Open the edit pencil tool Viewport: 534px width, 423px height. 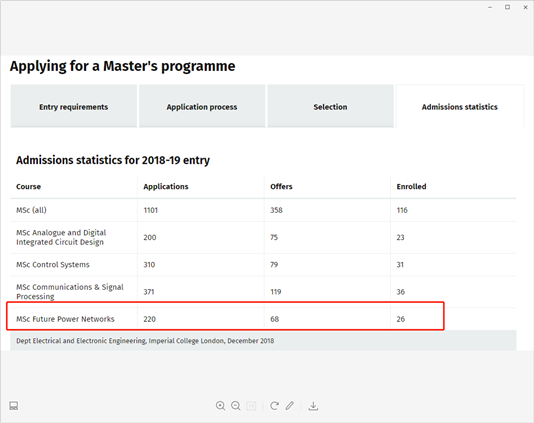pos(289,406)
